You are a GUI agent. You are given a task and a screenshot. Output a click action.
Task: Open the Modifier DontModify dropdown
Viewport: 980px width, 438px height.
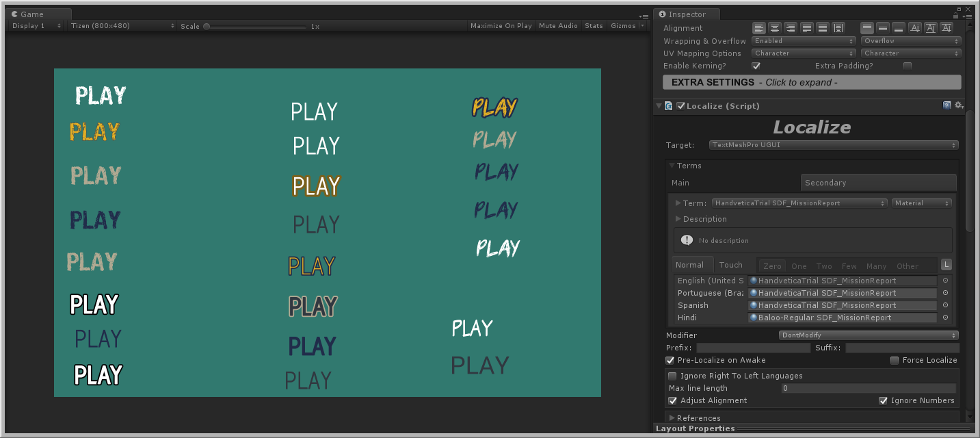[868, 335]
